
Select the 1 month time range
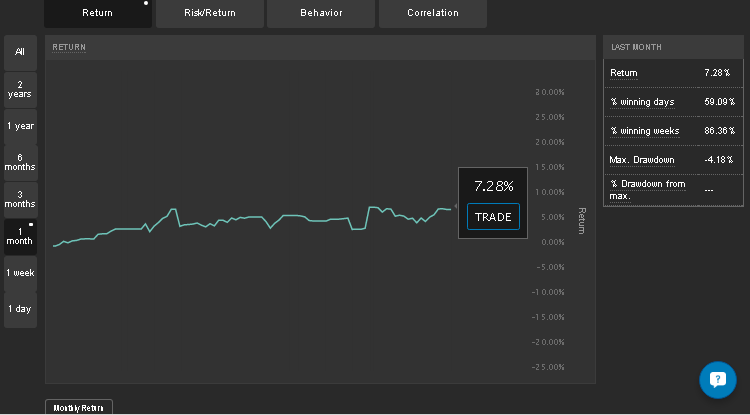20,236
